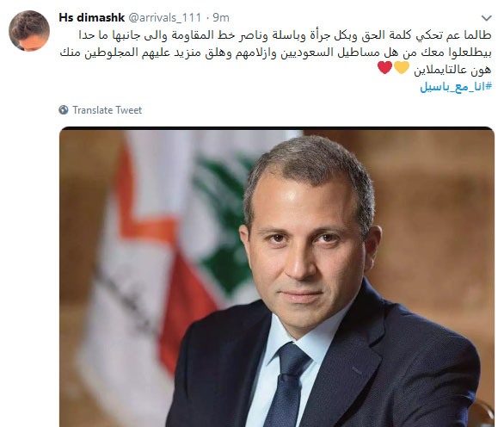The width and height of the screenshot is (504, 427).
Task: Click the first line of the tweet starting with طالما
Action: (285, 34)
